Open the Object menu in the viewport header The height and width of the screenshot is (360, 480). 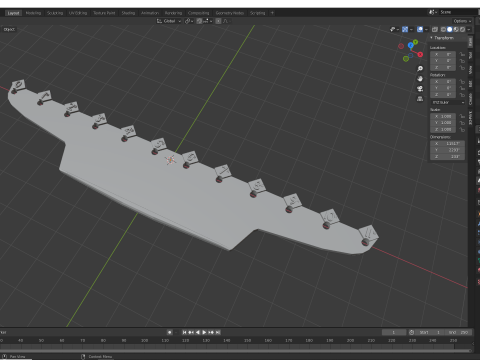click(x=9, y=29)
